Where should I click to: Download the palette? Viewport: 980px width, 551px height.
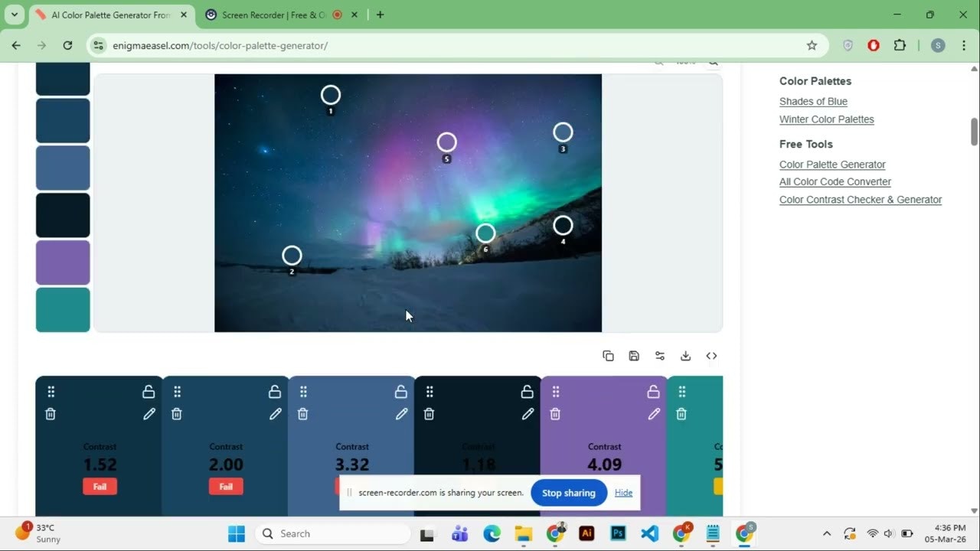tap(685, 355)
